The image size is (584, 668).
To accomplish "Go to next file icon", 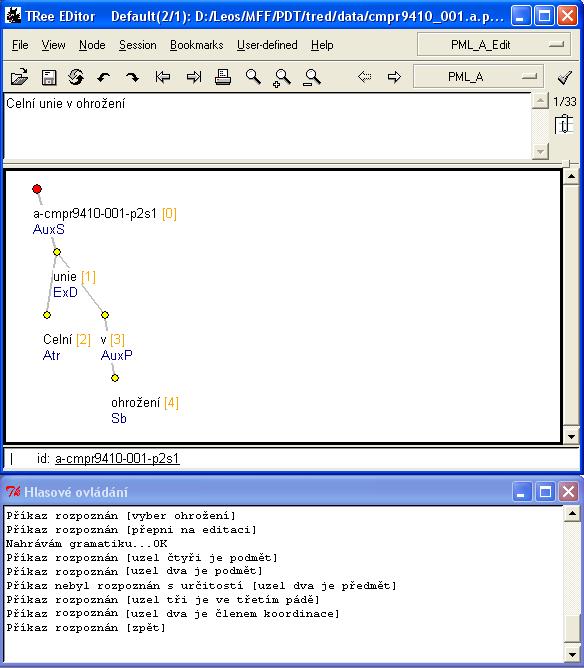I will (x=194, y=77).
